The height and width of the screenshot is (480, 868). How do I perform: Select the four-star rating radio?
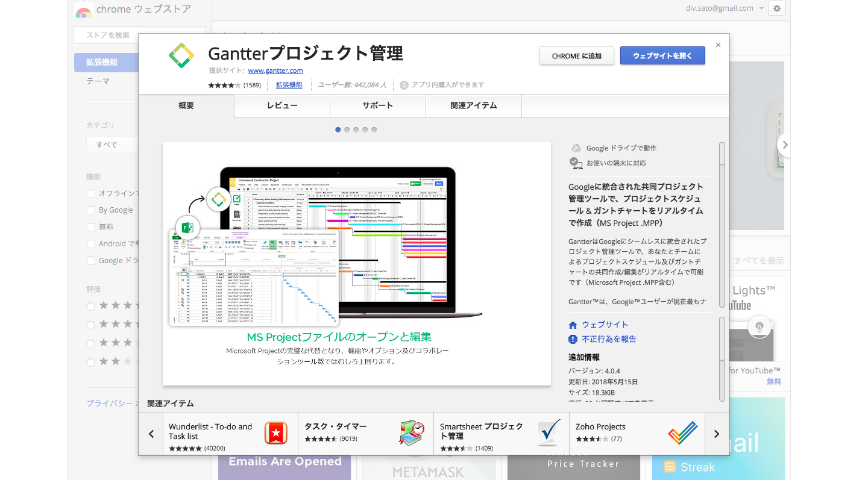coord(90,325)
